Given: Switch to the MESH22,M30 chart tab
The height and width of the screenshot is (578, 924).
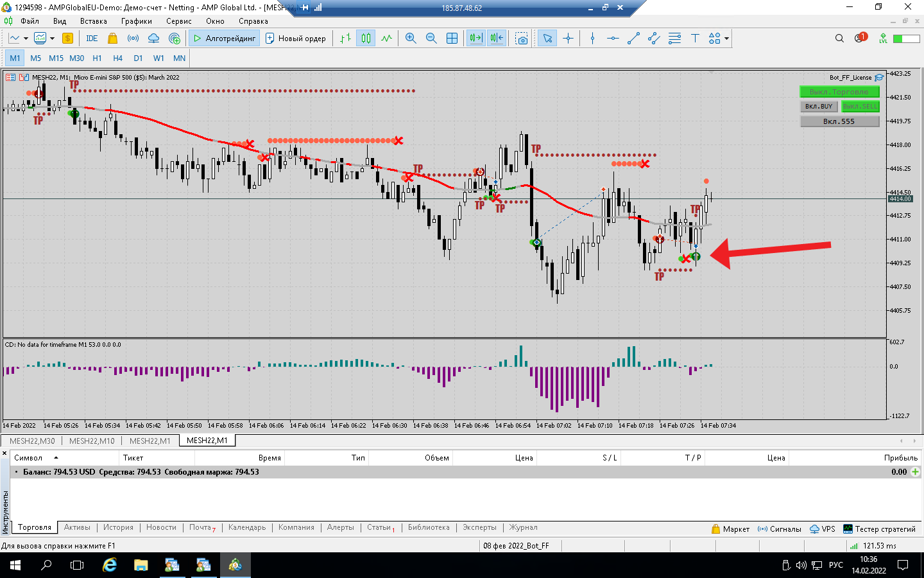Looking at the screenshot, I should pyautogui.click(x=32, y=441).
